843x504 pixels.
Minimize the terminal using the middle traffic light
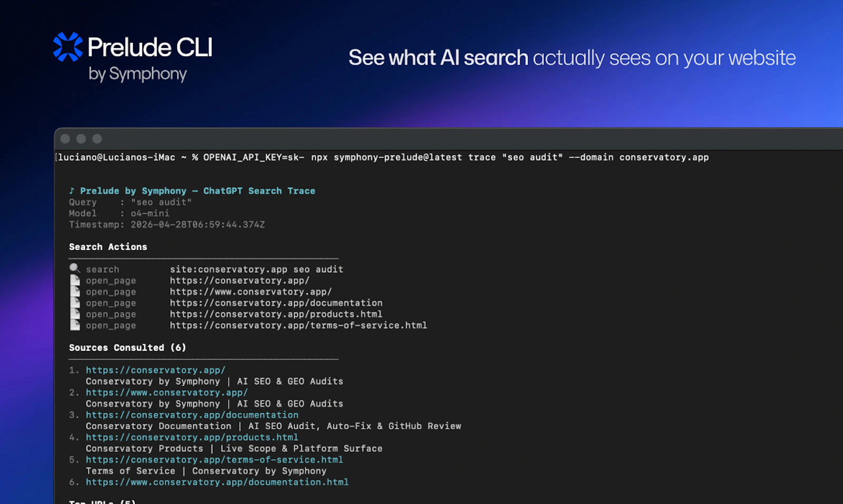pos(81,139)
